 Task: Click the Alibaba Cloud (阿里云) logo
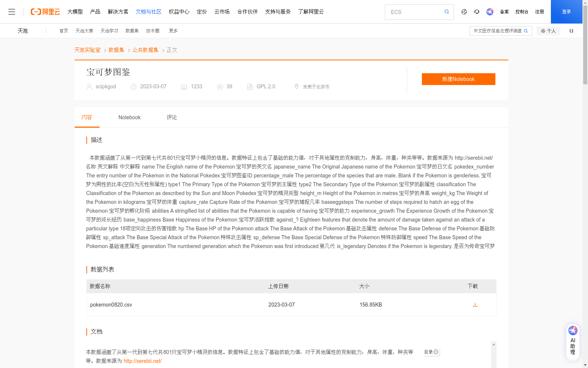pos(45,12)
